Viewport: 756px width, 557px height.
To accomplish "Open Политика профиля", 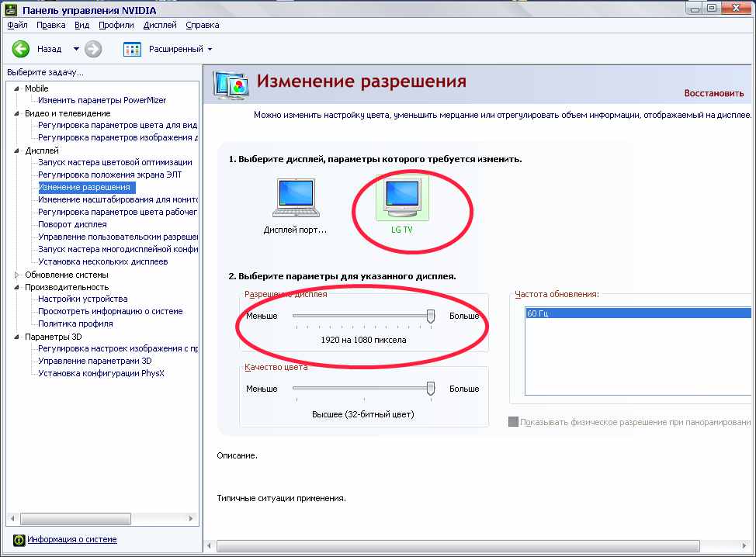I will (x=75, y=323).
